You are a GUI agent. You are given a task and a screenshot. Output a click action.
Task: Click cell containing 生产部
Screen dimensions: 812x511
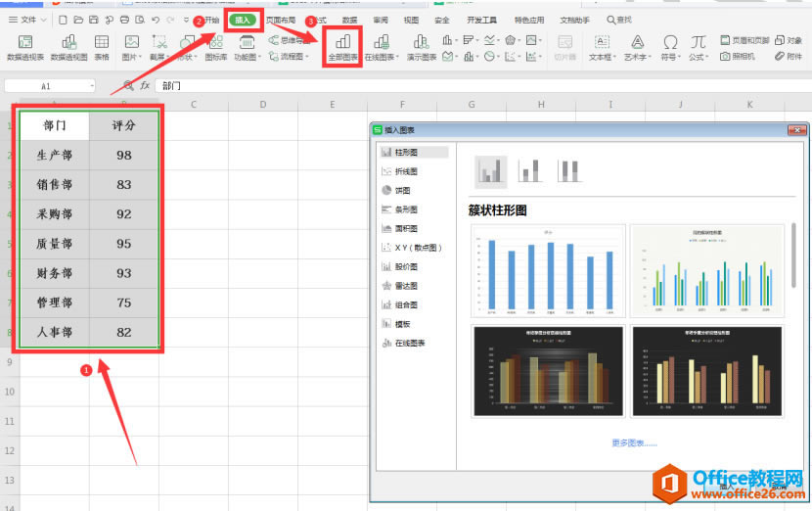coord(55,155)
